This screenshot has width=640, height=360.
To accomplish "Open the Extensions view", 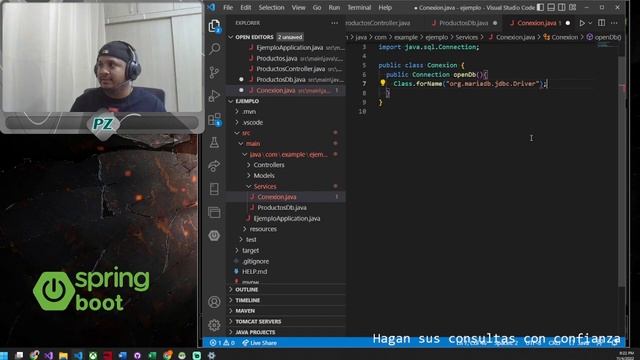I will (214, 119).
